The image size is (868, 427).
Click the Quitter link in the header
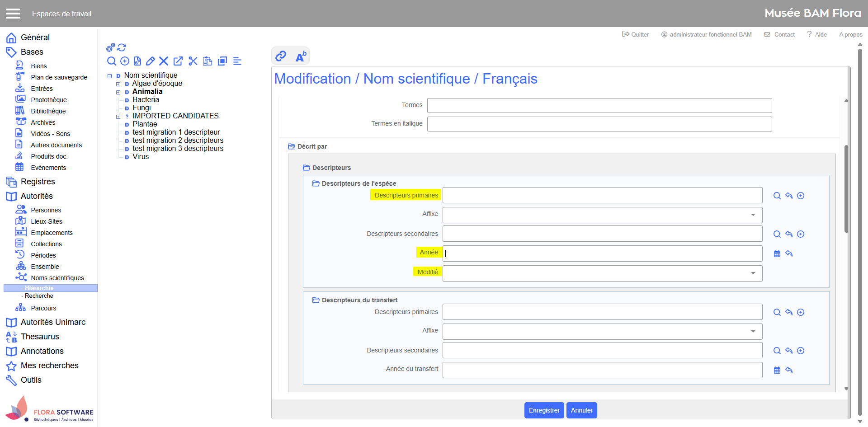coord(636,34)
